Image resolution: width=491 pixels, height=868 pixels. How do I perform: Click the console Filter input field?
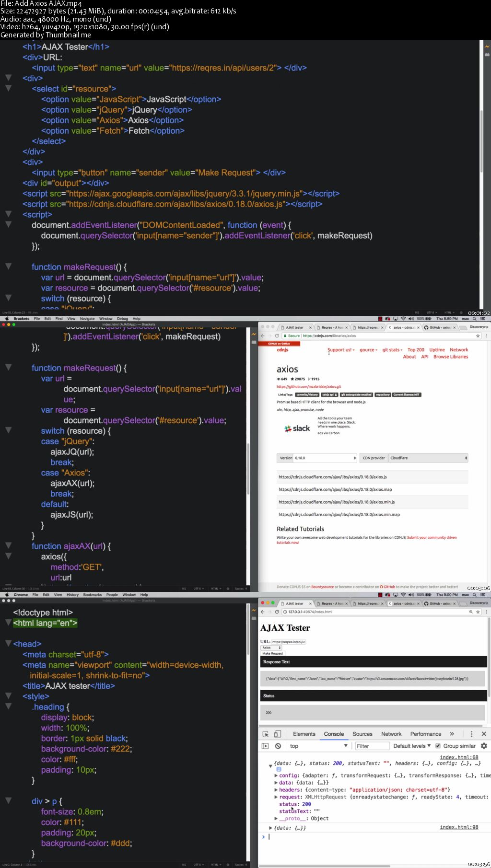click(x=372, y=746)
